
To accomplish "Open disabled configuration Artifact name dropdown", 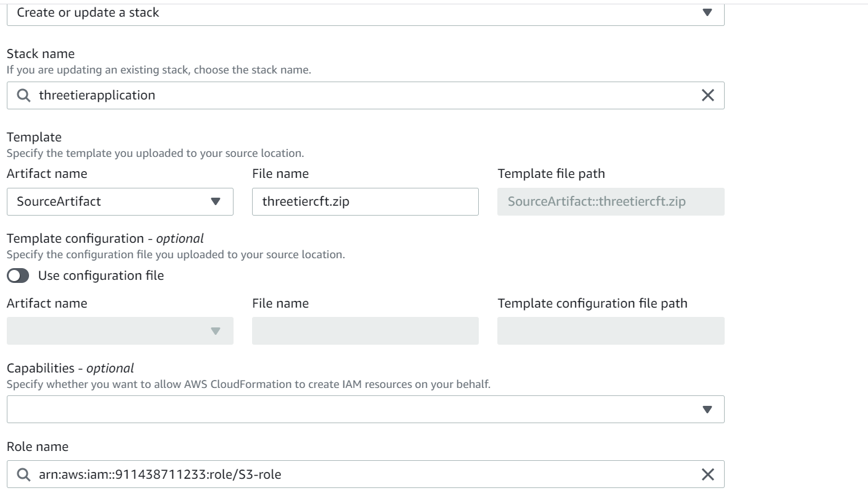I will coord(111,331).
